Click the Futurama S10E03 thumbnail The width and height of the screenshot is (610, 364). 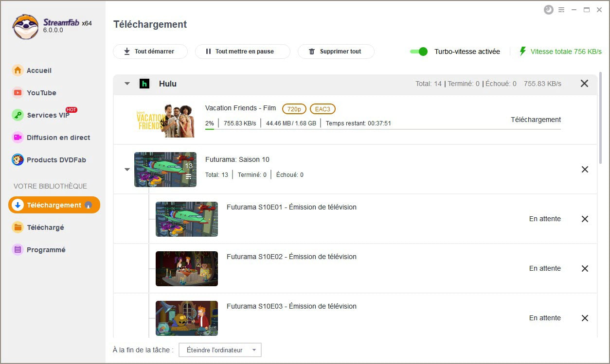pos(187,318)
